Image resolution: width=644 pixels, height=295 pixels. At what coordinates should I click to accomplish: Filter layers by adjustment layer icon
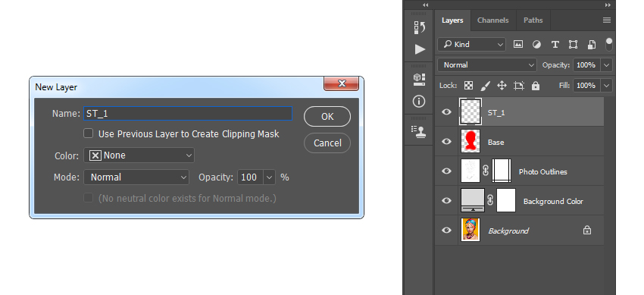(x=536, y=45)
